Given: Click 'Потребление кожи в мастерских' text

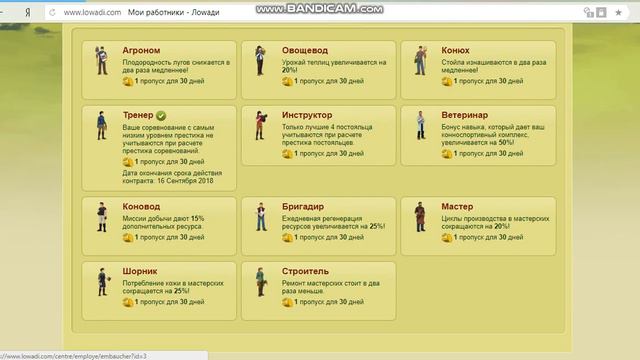Looking at the screenshot, I should (x=173, y=287).
